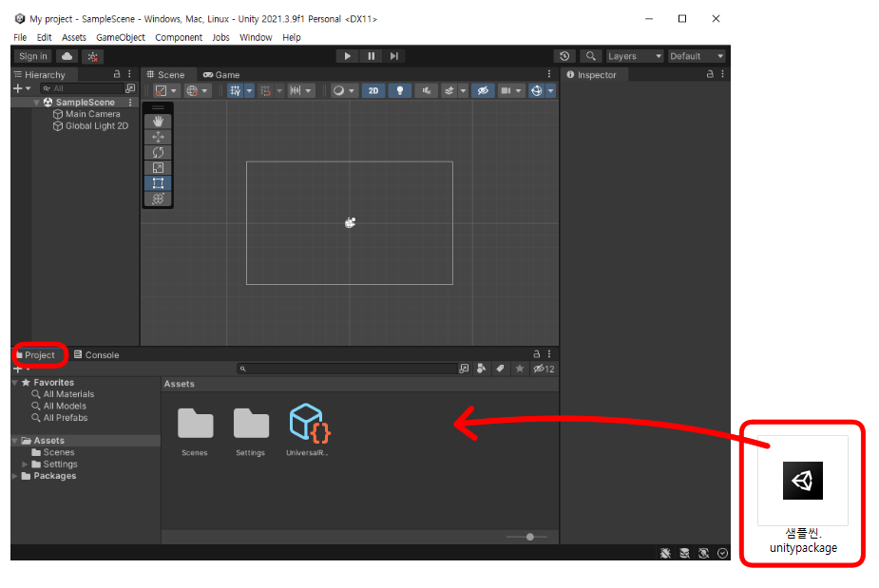Image resolution: width=879 pixels, height=588 pixels.
Task: Open the Component menu
Action: pos(179,38)
